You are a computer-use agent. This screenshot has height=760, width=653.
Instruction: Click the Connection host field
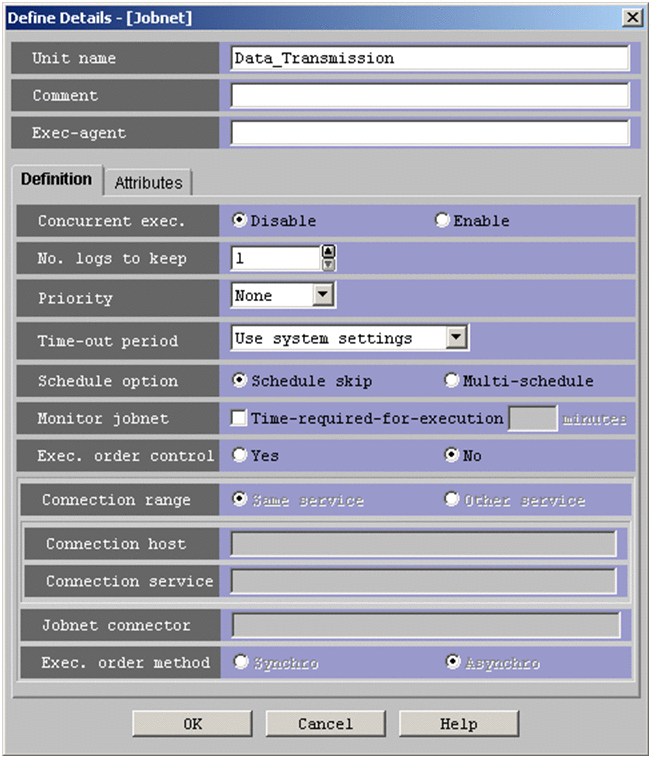(423, 543)
